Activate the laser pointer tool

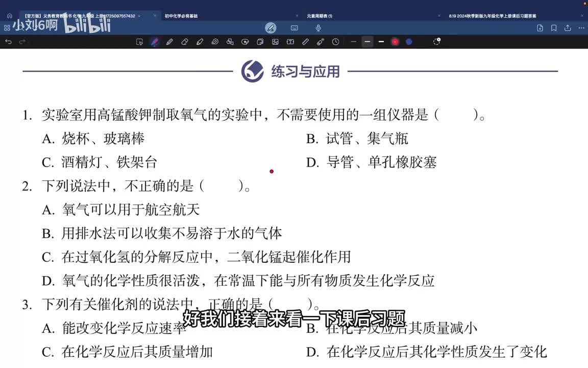click(x=320, y=42)
